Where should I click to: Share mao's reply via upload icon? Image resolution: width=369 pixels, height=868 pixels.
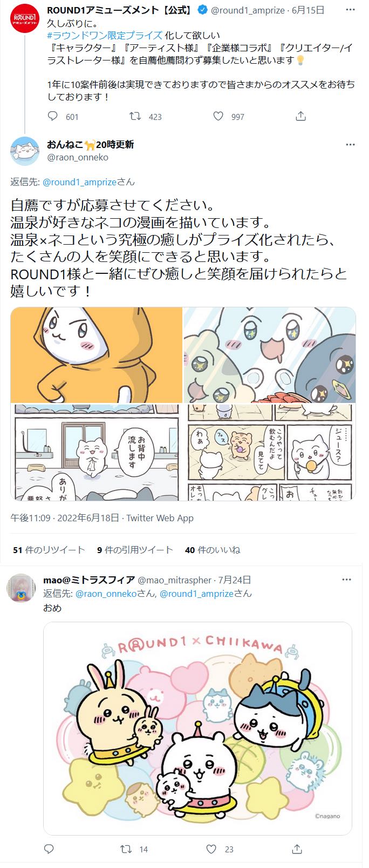(x=297, y=849)
